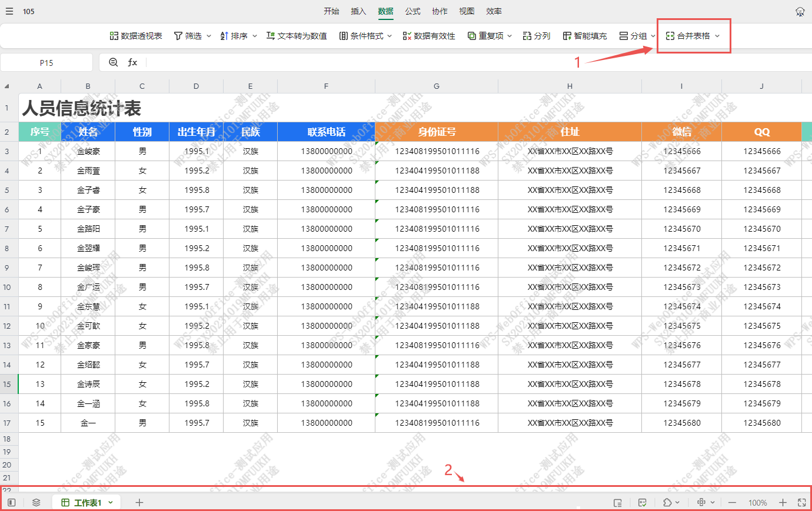Click the 联系电话 header cell
The image size is (812, 511).
(x=326, y=132)
